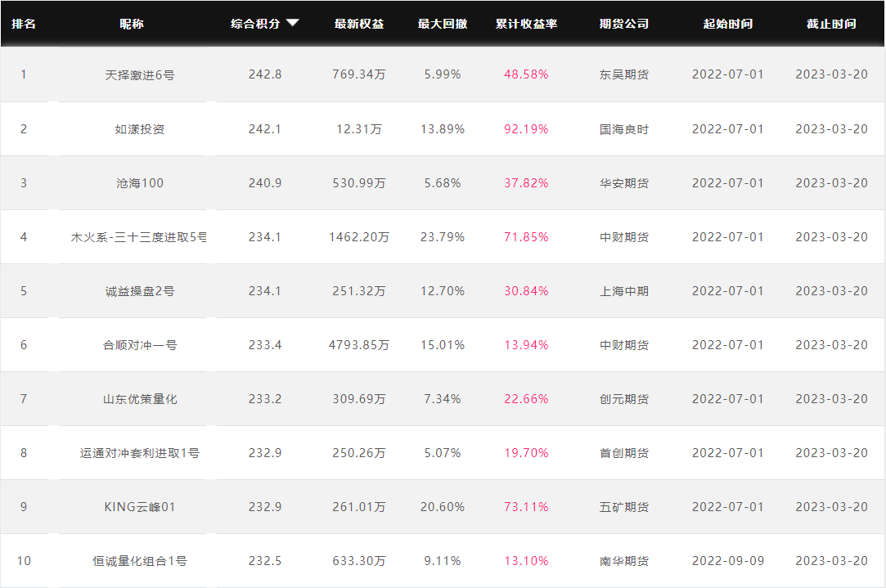The height and width of the screenshot is (588, 886).
Task: Click the 创元期货 company cell
Action: point(624,399)
